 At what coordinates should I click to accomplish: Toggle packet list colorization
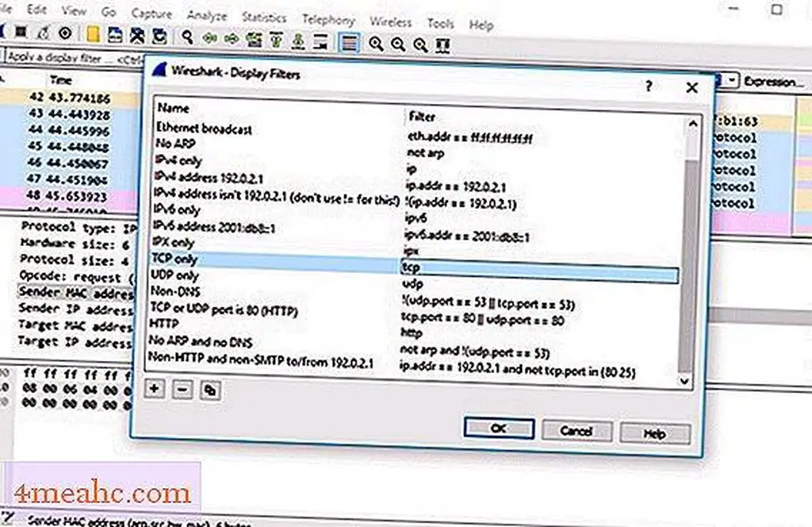349,42
